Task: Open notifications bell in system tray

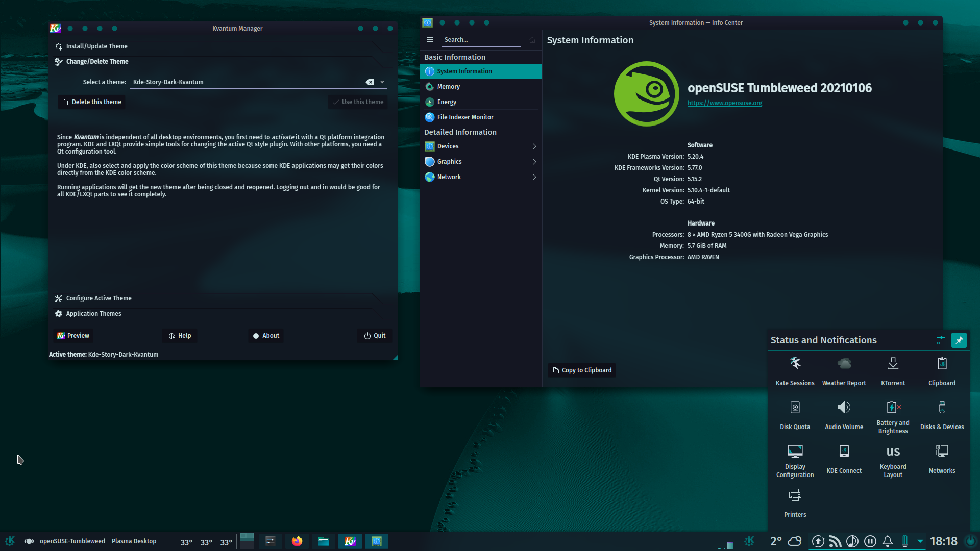Action: click(x=888, y=541)
